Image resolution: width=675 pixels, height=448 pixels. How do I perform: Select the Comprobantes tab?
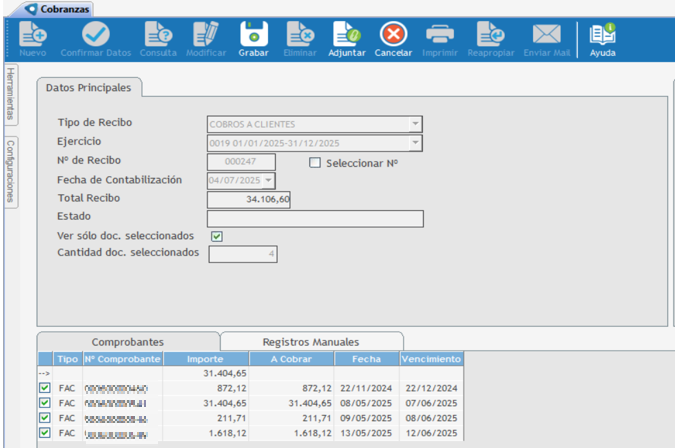tap(128, 342)
